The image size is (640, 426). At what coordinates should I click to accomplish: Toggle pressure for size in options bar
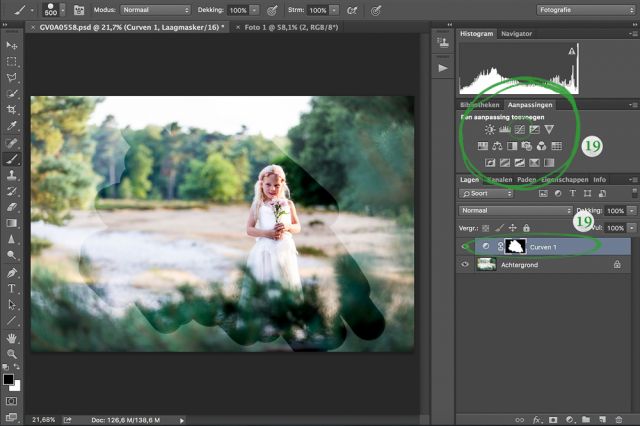tap(376, 10)
